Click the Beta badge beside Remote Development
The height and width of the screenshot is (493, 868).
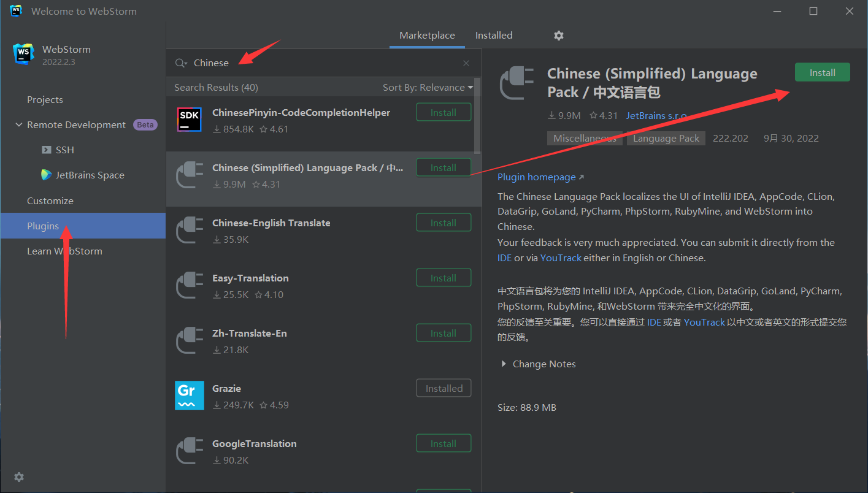tap(145, 124)
